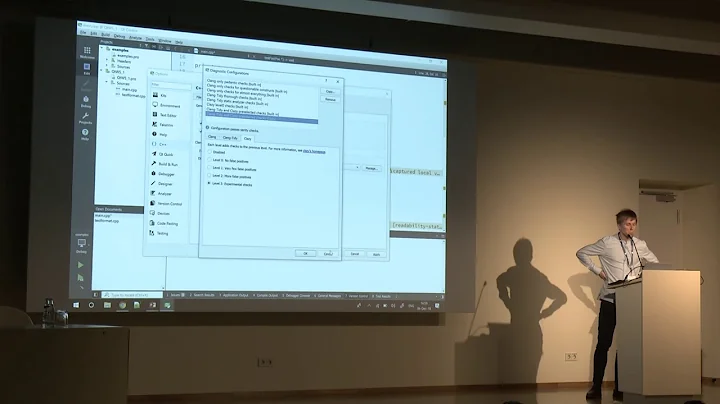Switch to the Clazy tab

click(x=248, y=139)
